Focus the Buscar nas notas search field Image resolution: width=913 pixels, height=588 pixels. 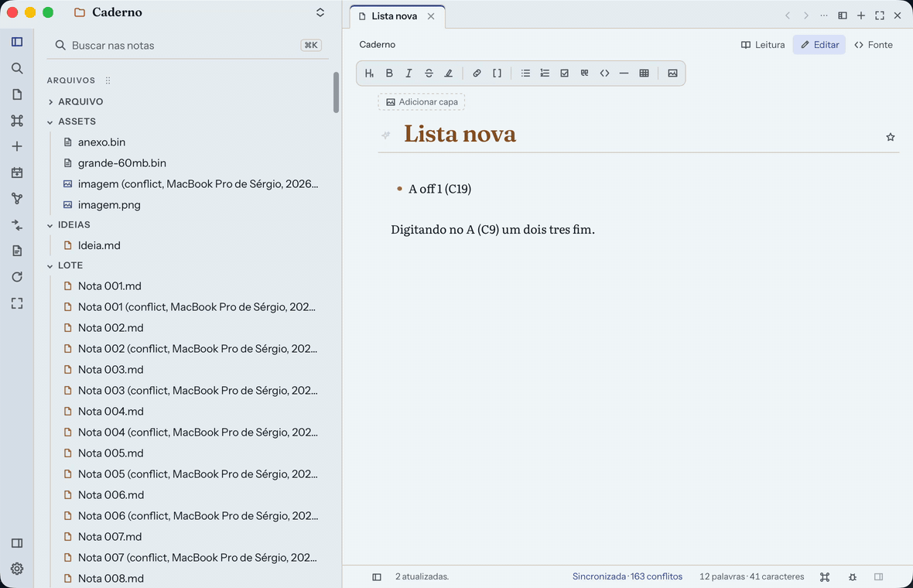click(x=187, y=46)
